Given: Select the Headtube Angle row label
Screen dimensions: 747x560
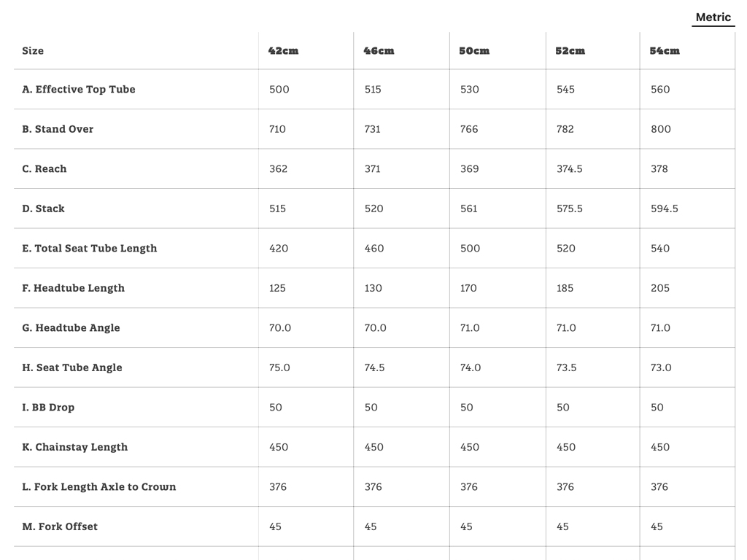Looking at the screenshot, I should (71, 328).
